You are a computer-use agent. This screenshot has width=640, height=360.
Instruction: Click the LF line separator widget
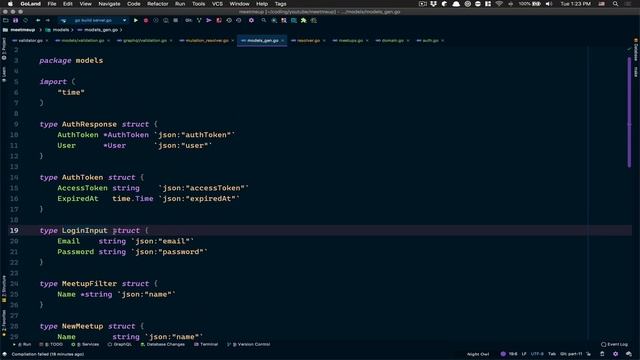point(524,354)
